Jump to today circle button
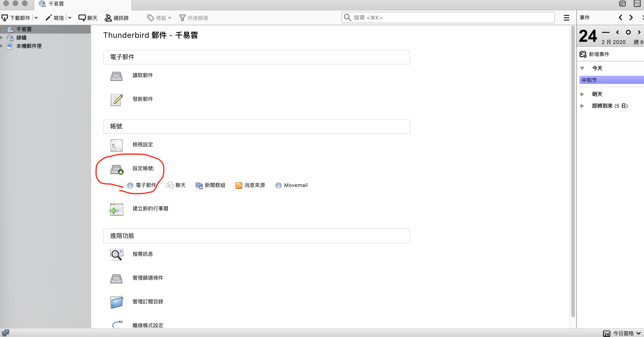Screen dimensions: 644x337 [x=628, y=32]
